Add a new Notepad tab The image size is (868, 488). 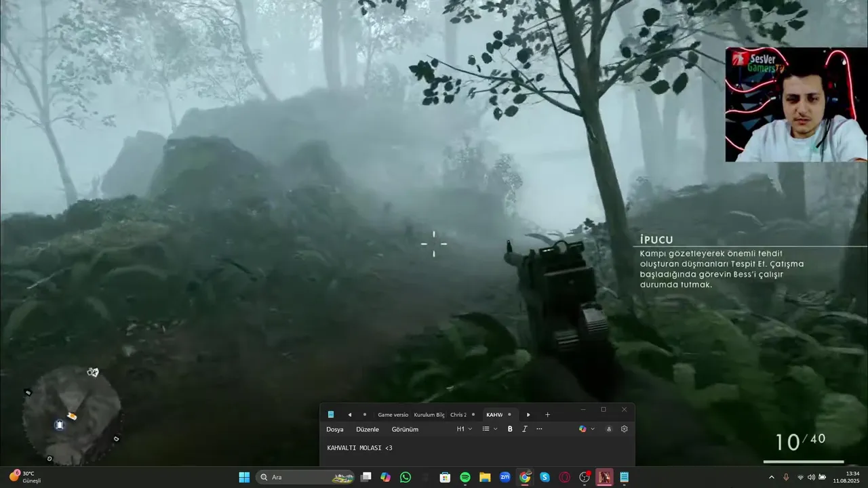[x=547, y=415]
